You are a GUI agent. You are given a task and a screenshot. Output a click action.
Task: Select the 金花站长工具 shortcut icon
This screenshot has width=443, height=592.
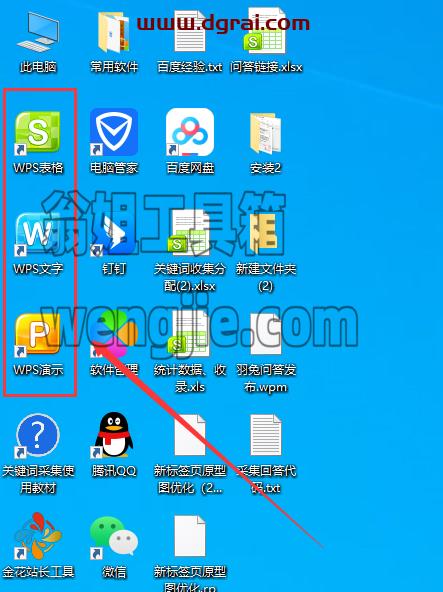(37, 536)
